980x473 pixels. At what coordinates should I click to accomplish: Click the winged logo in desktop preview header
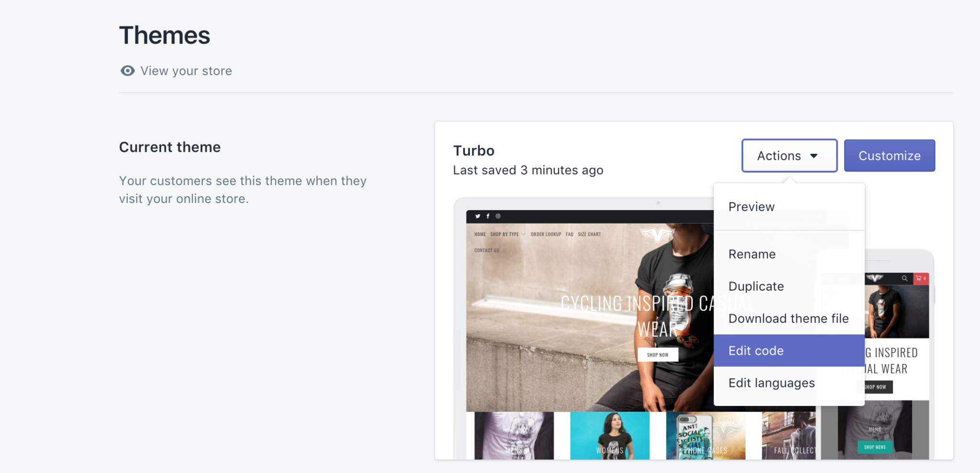click(x=657, y=234)
